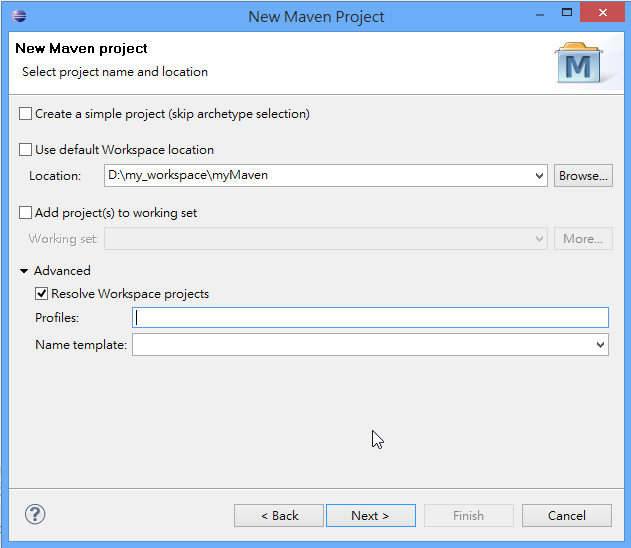Viewport: 631px width, 548px height.
Task: Click the Browse... button
Action: (x=583, y=175)
